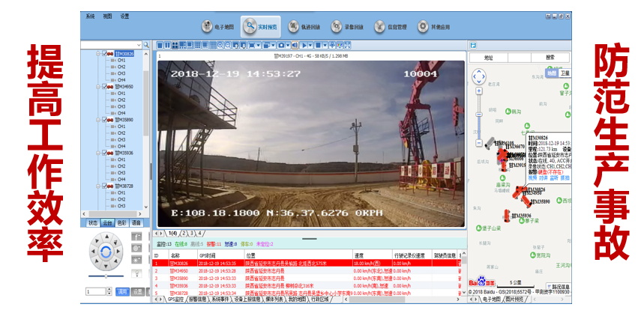This screenshot has width=644, height=325.
Task: Click the 调用 preset button
Action: point(123,291)
